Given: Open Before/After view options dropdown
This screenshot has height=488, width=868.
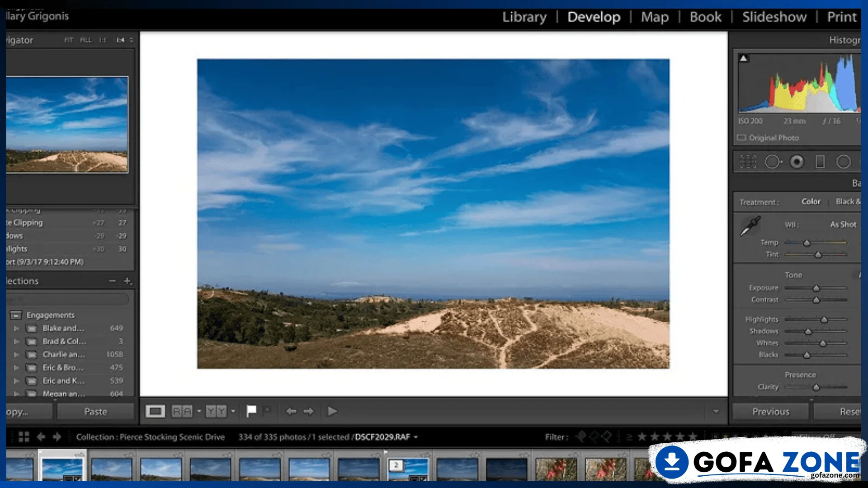Looking at the screenshot, I should point(199,411).
